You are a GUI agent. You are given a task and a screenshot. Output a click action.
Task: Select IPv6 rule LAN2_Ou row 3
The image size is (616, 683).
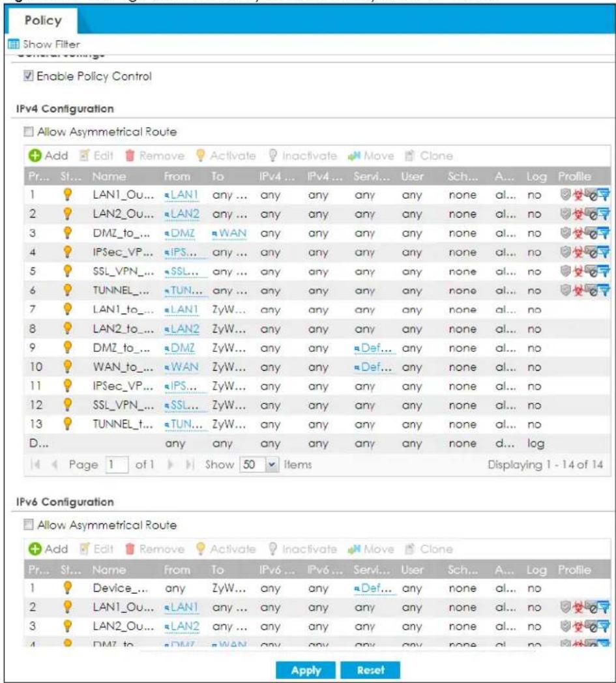pos(317,626)
